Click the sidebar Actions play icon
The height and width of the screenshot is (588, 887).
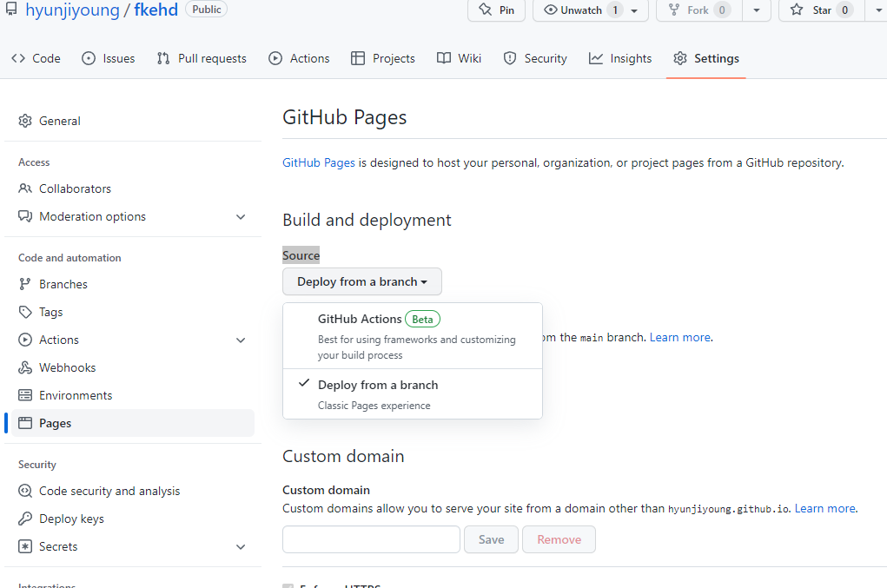[x=25, y=340]
